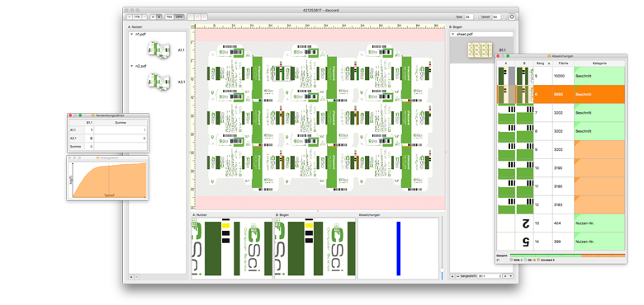644x305 pixels.
Task: Click the zoom out minus button in toolbar
Action: click(144, 16)
